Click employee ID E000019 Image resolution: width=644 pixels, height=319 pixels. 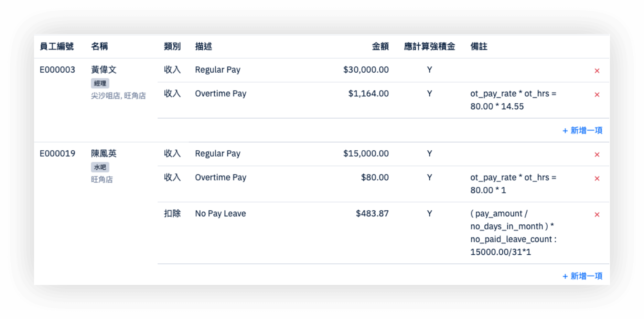point(57,153)
